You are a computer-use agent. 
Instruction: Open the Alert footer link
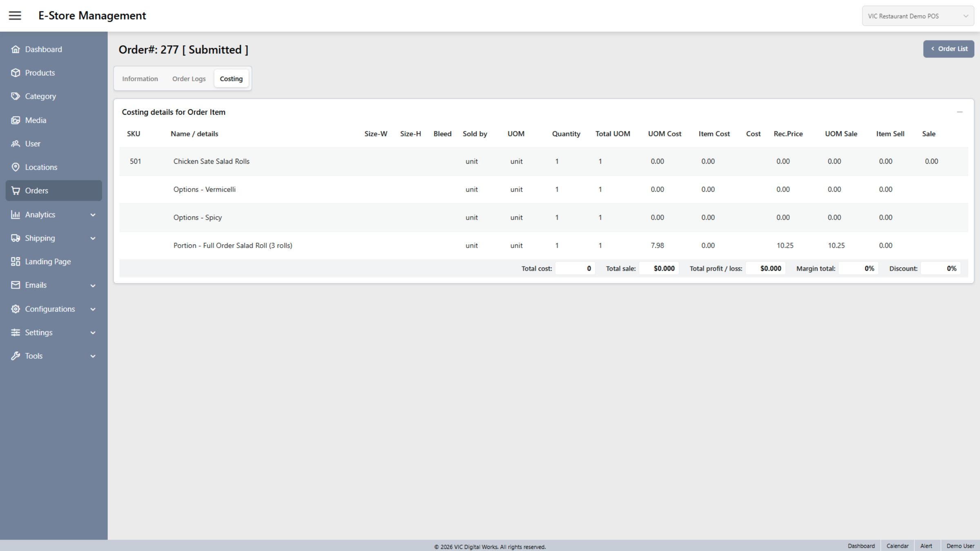[x=926, y=546]
